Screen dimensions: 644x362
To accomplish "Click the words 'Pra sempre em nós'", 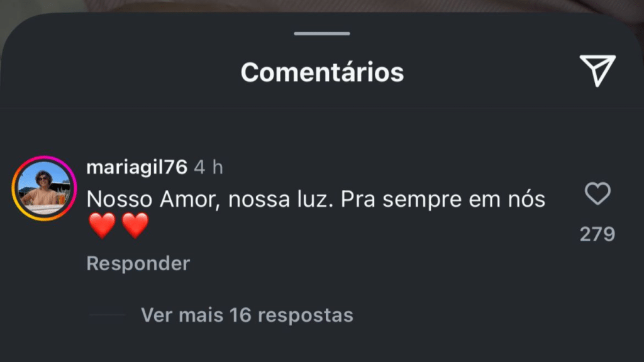I will 443,199.
